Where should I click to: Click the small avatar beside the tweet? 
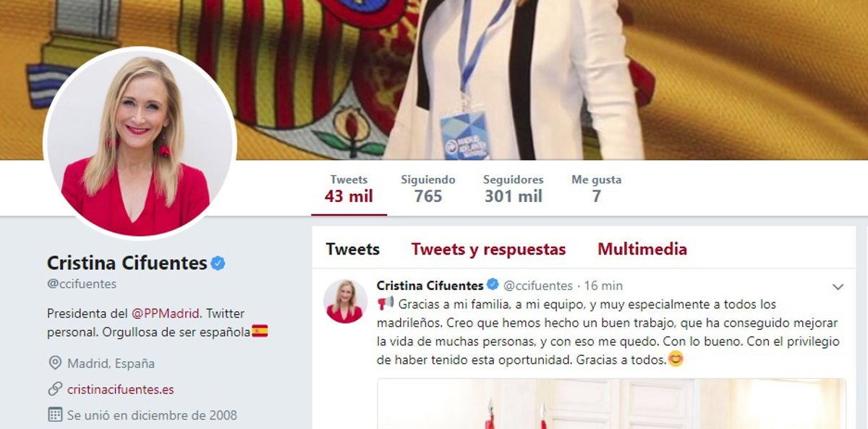pyautogui.click(x=345, y=301)
